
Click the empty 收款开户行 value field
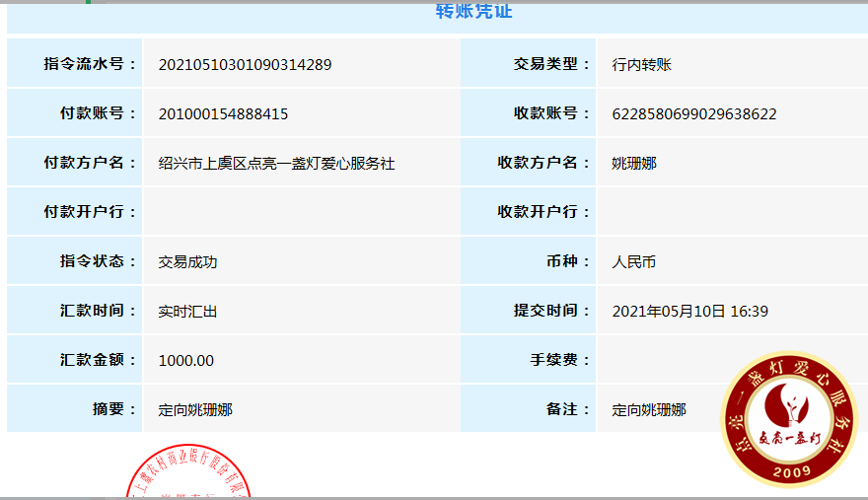(x=732, y=211)
